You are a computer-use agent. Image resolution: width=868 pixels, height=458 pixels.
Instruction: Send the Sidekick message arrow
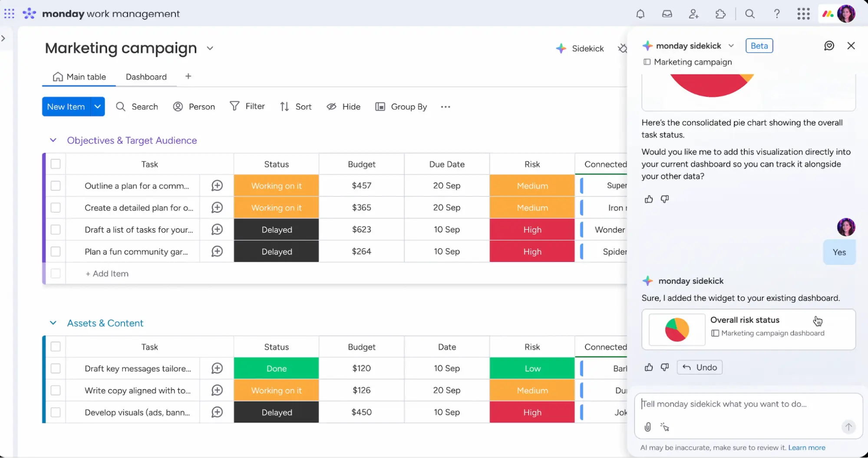pos(848,427)
